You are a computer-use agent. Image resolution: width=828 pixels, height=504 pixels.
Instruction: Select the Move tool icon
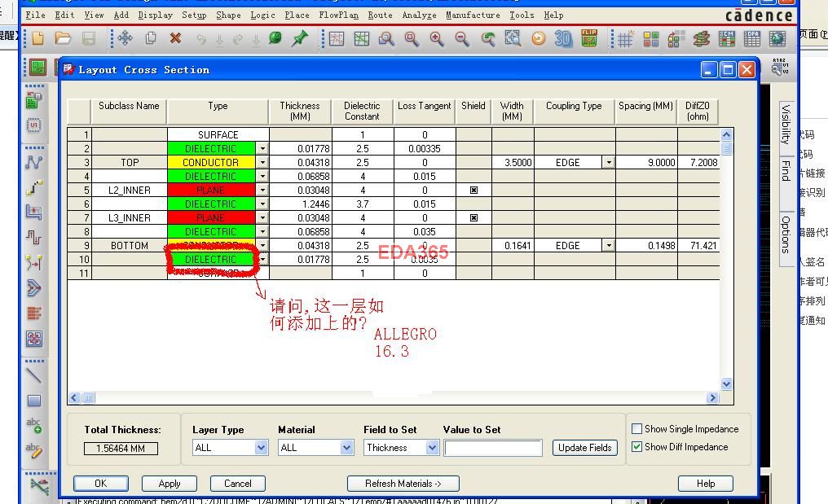[x=126, y=38]
